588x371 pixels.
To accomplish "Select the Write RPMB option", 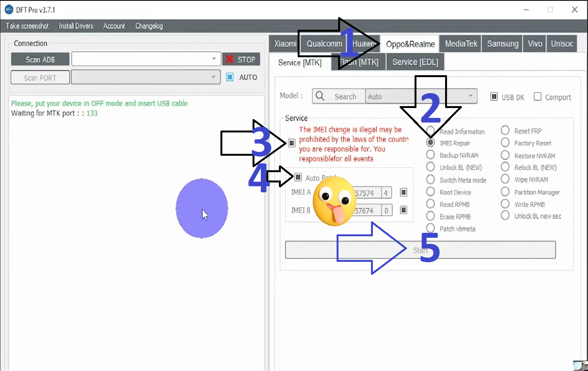I will click(x=505, y=204).
